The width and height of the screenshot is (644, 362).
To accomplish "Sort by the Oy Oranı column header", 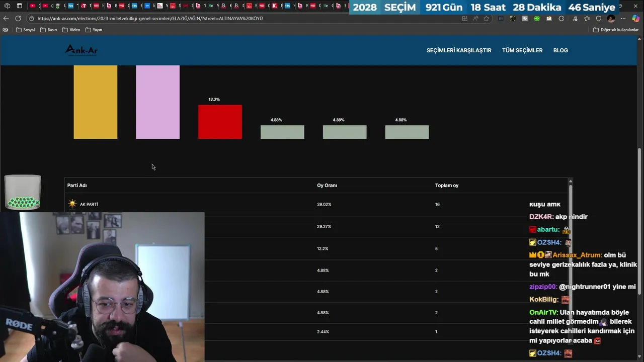I will click(x=327, y=186).
